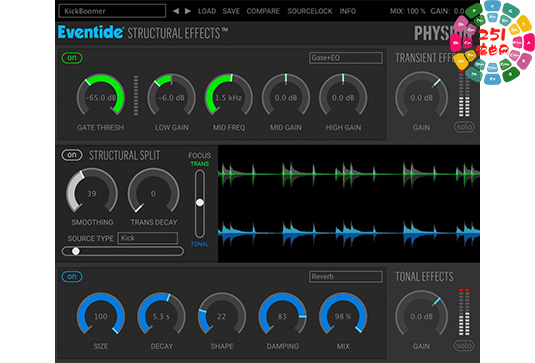535x363 pixels.
Task: Toggle the green transient effects on switch
Action: coord(72,58)
